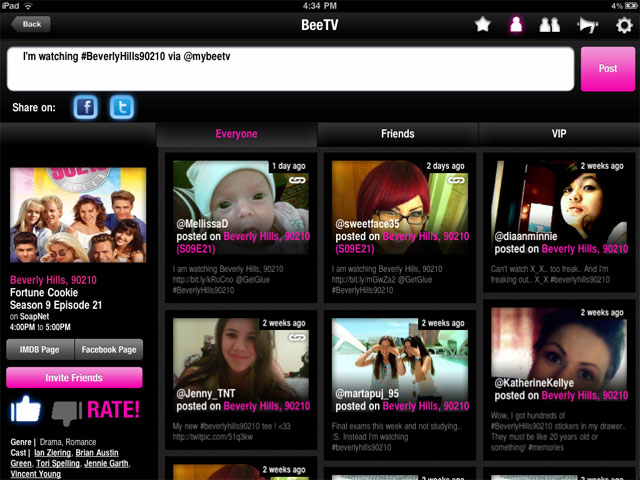Open the friends group icon
Screen dimensions: 640x480
tap(549, 25)
